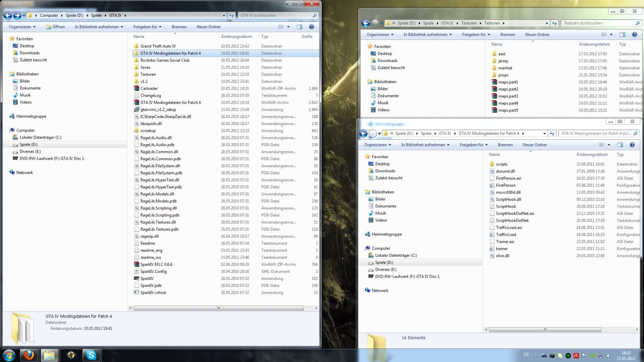Click the volume icon in the system tray

609,356
